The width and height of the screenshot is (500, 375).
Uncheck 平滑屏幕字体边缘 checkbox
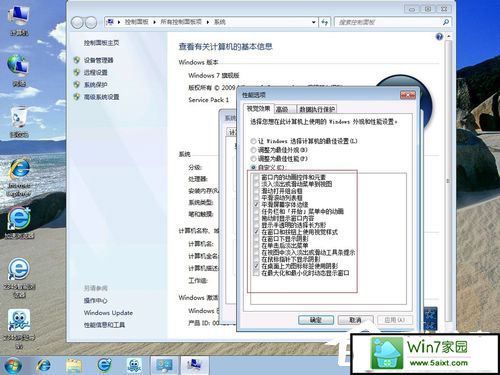coord(256,204)
